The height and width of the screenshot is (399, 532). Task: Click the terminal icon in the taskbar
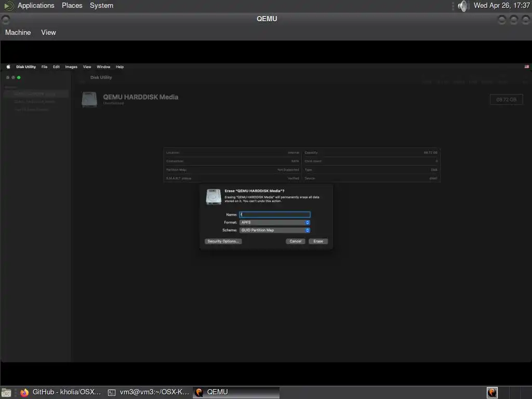pyautogui.click(x=112, y=393)
